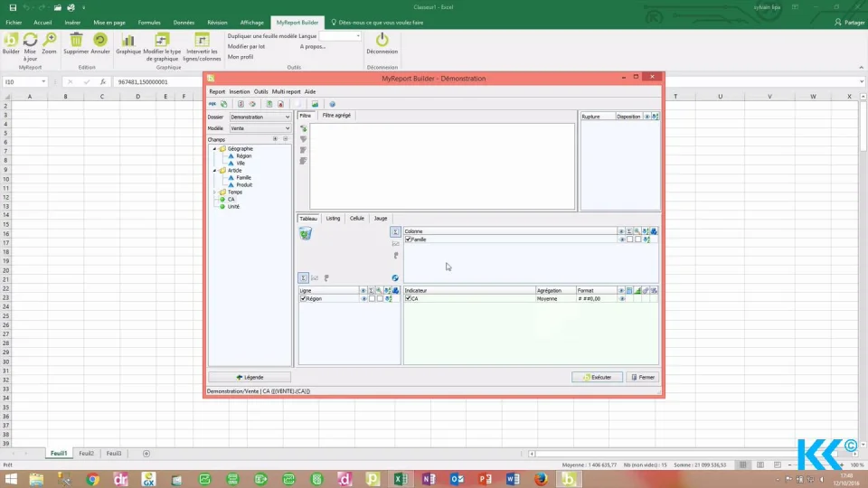Expand the Temps tree node
868x488 pixels.
(215, 192)
